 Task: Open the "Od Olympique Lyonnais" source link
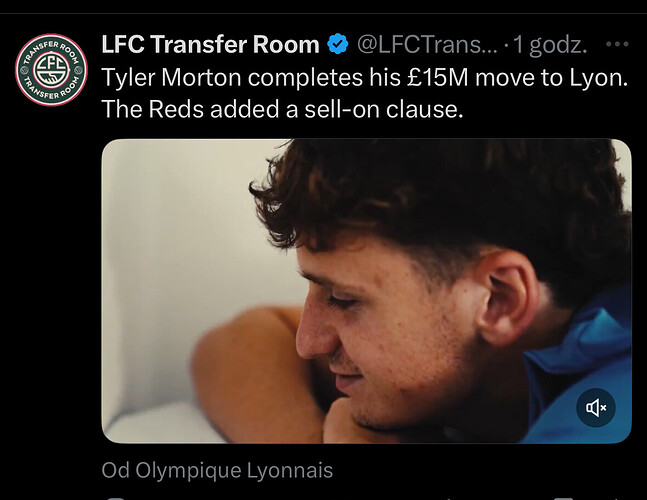(x=217, y=470)
